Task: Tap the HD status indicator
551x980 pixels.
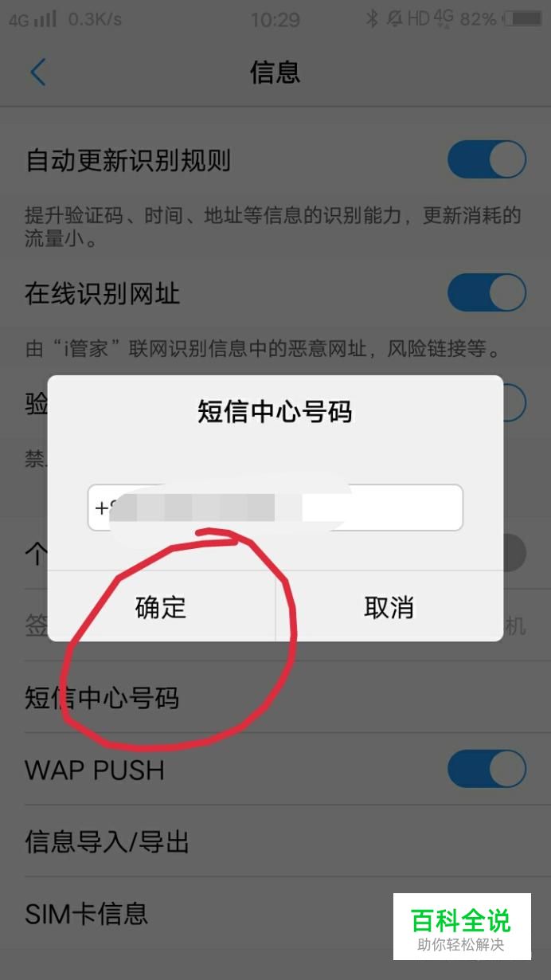Action: pos(419,18)
